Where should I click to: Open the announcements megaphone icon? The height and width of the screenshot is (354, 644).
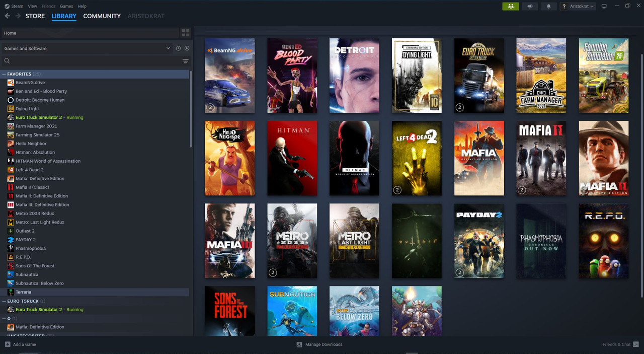[530, 6]
